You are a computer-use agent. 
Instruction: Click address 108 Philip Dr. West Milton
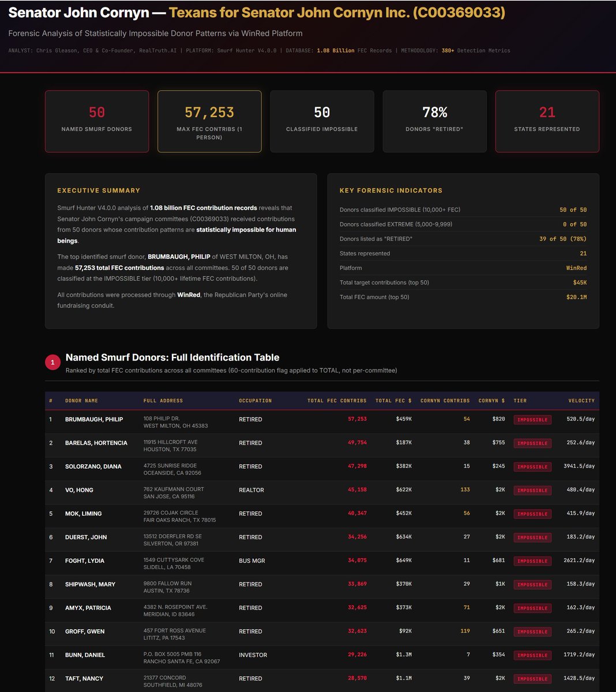pos(175,422)
